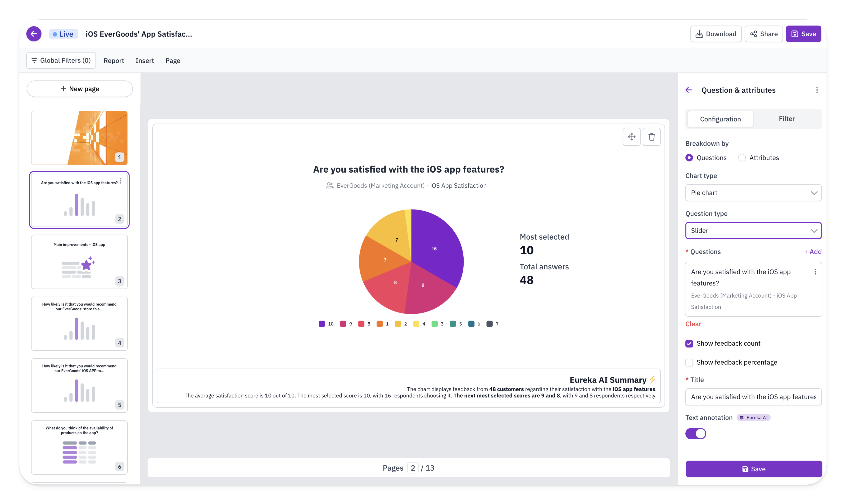Click the back arrow in Question attributes panel
The width and height of the screenshot is (846, 504).
pyautogui.click(x=689, y=90)
